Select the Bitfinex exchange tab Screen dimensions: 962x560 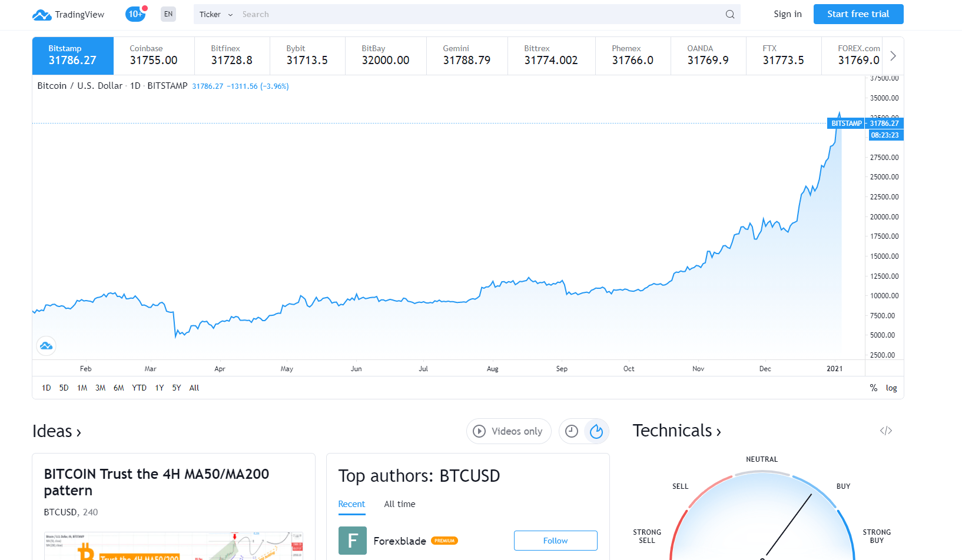coord(233,56)
